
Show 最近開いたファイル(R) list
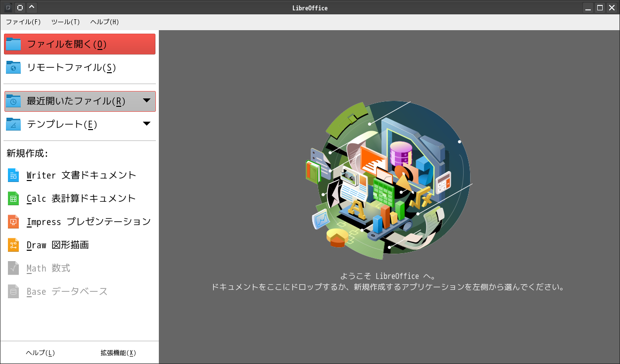[x=80, y=101]
